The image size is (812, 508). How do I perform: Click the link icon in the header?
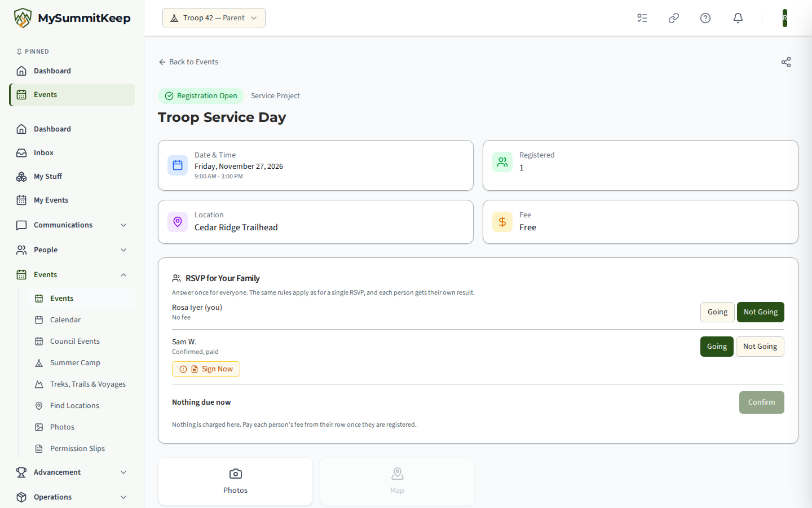(x=674, y=18)
